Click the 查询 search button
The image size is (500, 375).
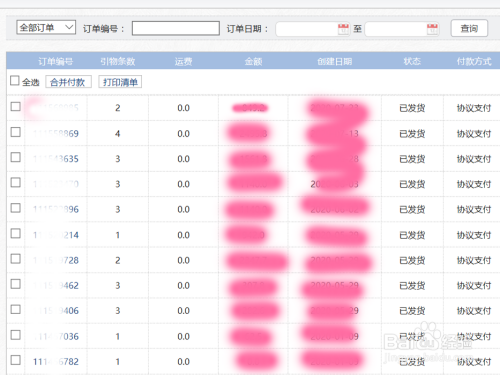(469, 28)
